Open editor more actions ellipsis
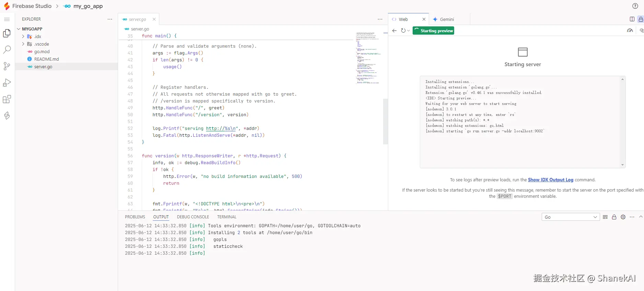Viewport: 644px width, 291px height. coord(380,19)
